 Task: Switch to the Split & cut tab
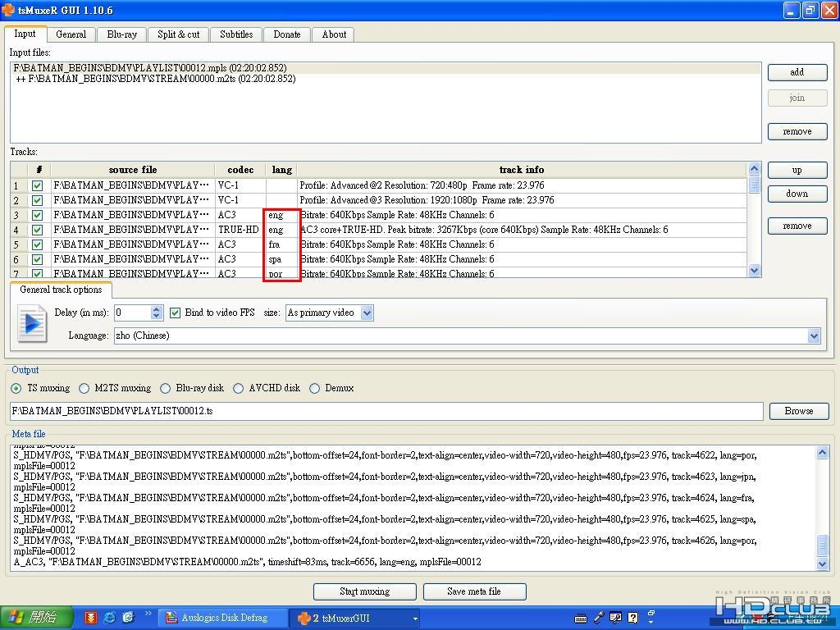(x=178, y=34)
